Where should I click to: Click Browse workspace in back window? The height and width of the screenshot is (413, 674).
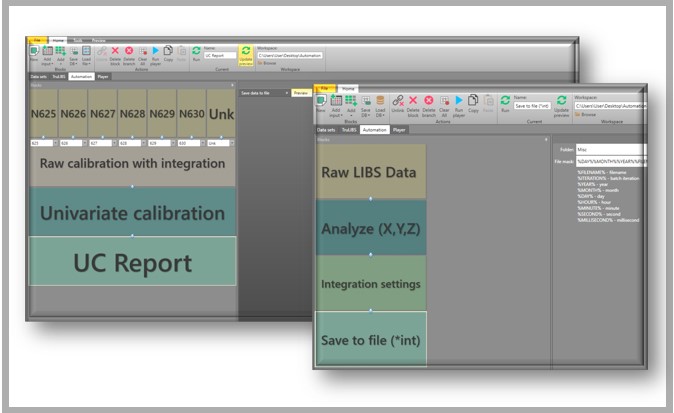pos(267,63)
